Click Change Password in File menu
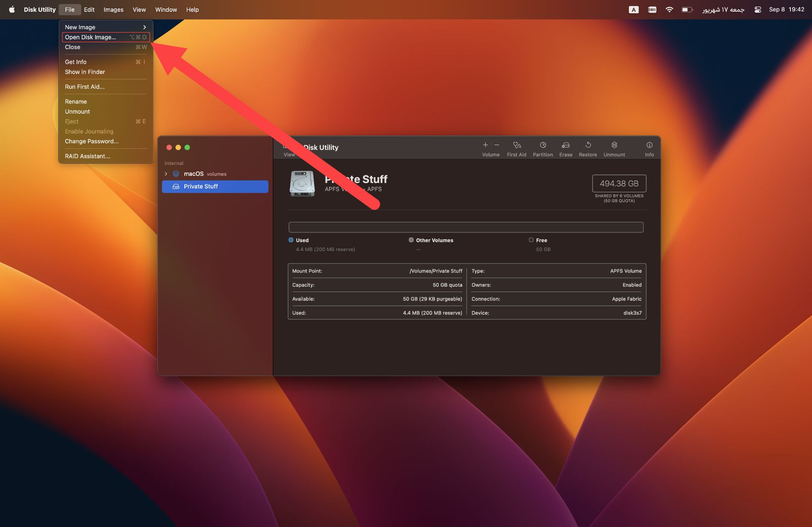The image size is (812, 527). click(92, 141)
